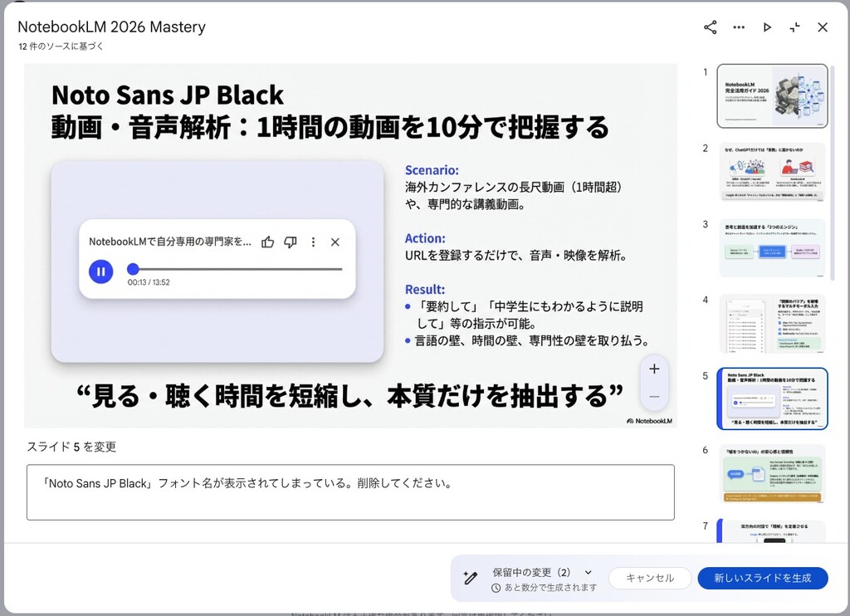This screenshot has width=850, height=616.
Task: Click the NotebookLM logo in the slide corner
Action: [649, 421]
